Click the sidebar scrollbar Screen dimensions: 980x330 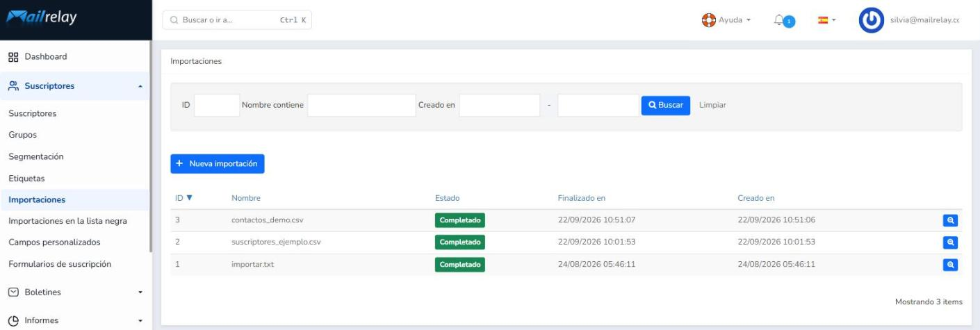151,146
